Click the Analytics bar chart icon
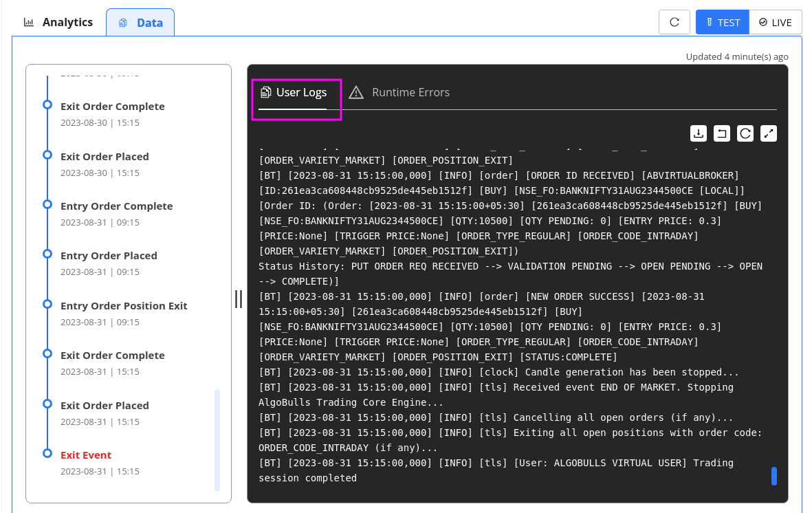The width and height of the screenshot is (812, 513). [x=29, y=22]
